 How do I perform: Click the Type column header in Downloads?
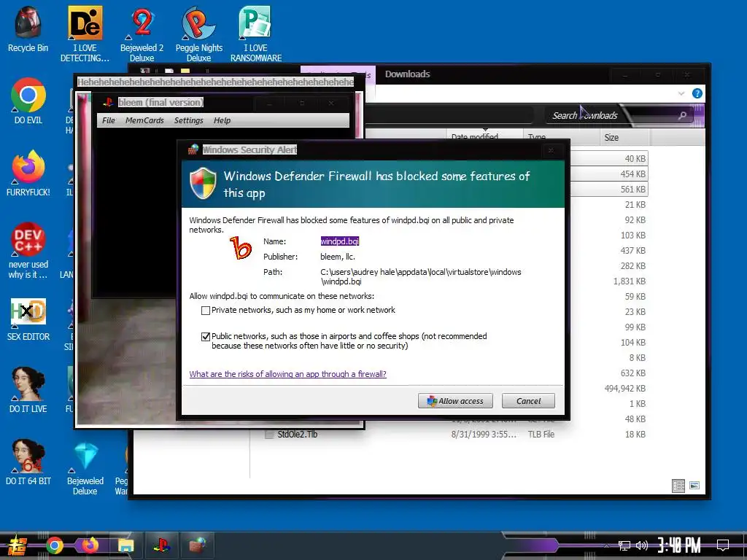pos(562,137)
